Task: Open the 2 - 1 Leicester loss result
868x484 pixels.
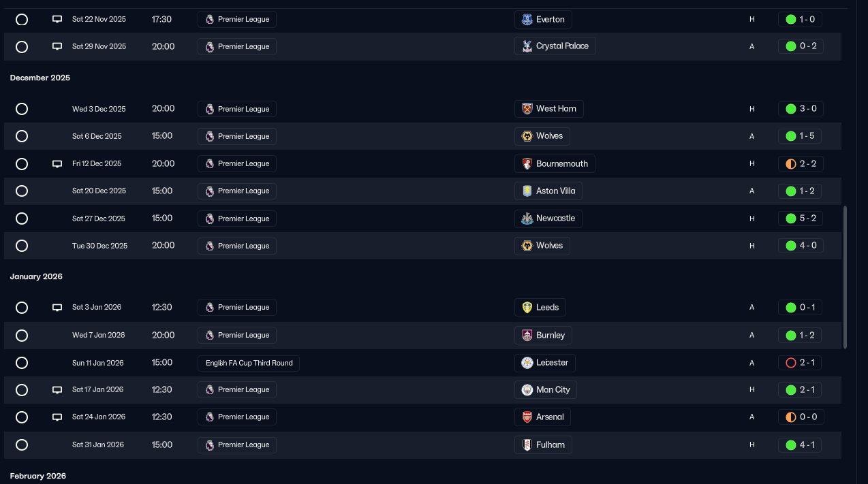Action: point(801,363)
